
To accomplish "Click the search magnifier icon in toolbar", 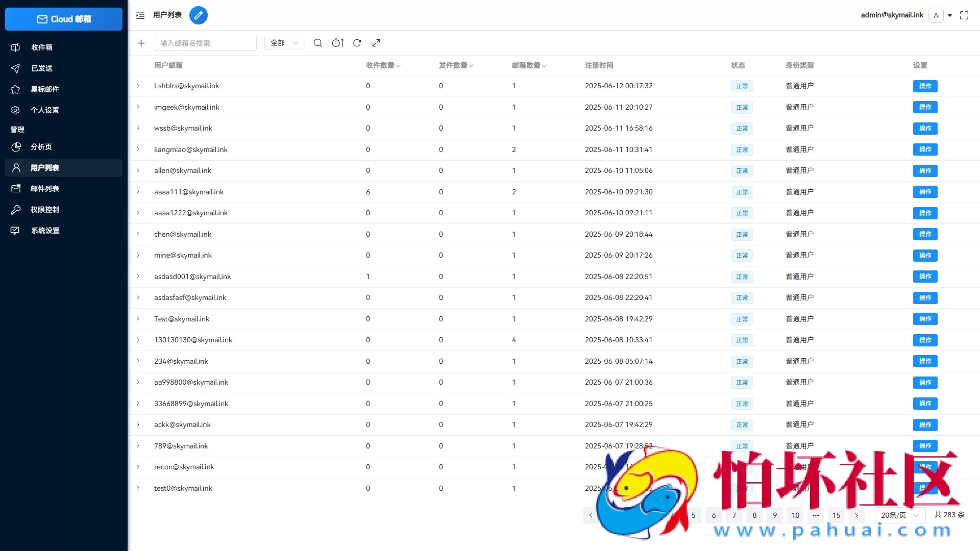I will [x=317, y=43].
